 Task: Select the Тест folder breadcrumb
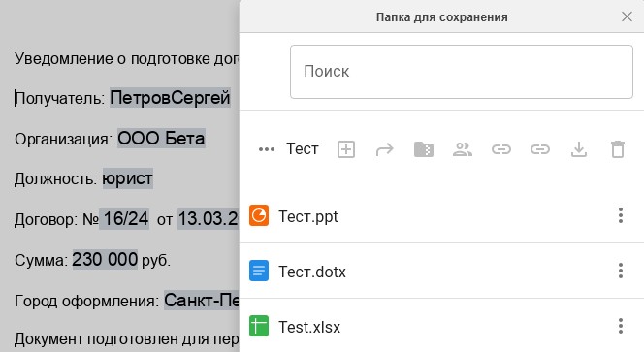coord(303,149)
